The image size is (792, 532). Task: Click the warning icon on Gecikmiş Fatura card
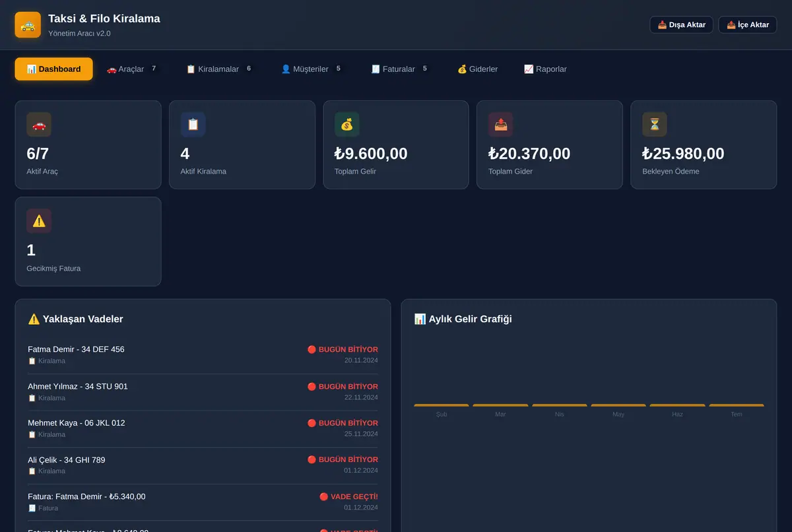39,221
